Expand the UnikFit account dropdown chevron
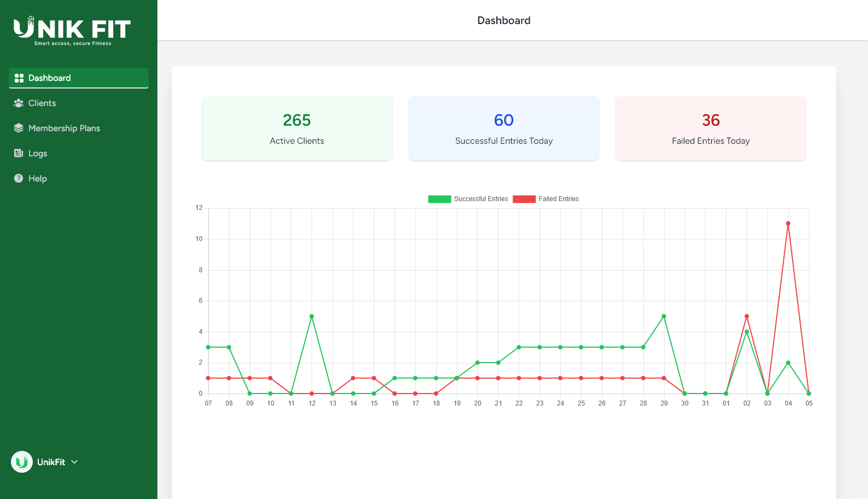This screenshot has width=868, height=499. (x=75, y=462)
